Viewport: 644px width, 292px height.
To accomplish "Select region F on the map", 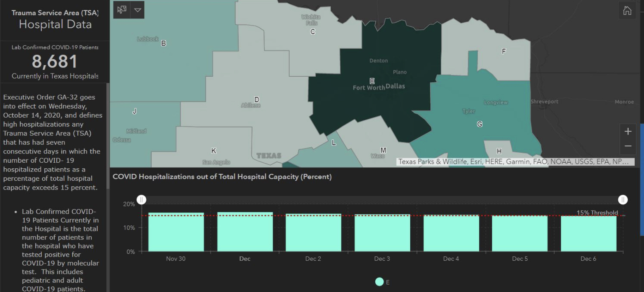I will [504, 51].
